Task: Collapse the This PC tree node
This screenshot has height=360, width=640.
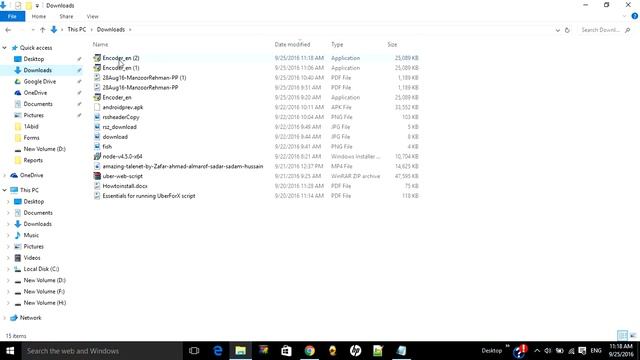Action: [x=4, y=190]
